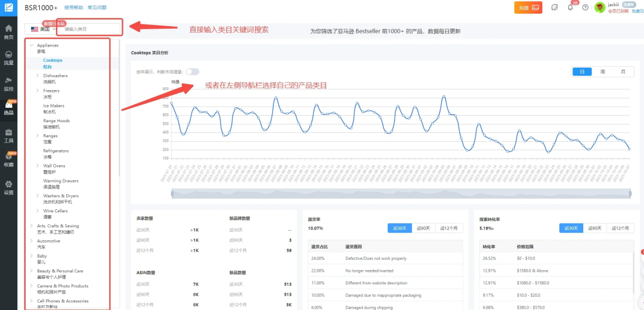Open the 监控 monitoring section icon
The height and width of the screenshot is (310, 644).
(x=8, y=80)
